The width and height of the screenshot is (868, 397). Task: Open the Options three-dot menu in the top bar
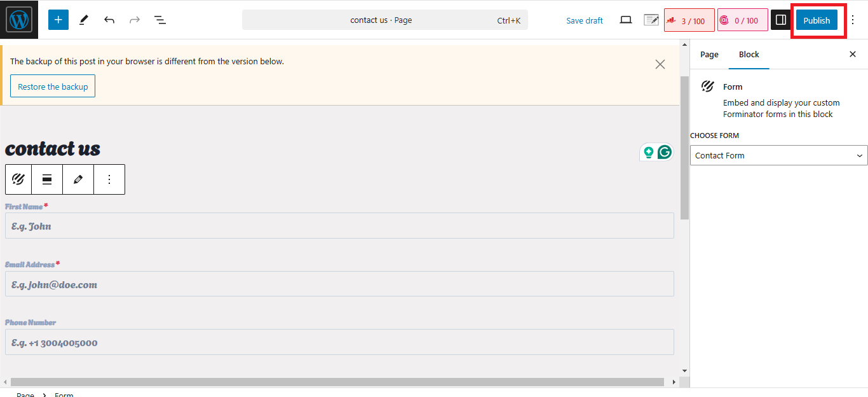coord(853,20)
